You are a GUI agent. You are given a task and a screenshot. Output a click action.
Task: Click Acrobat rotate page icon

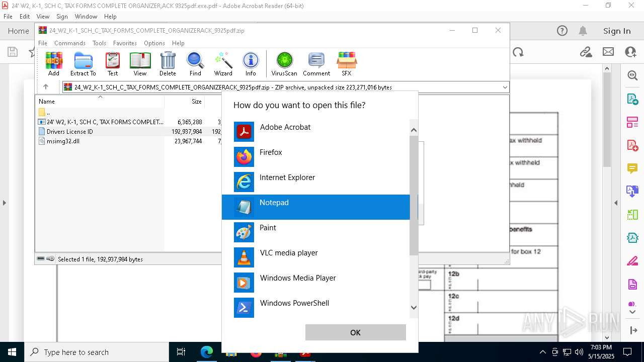coord(518,52)
